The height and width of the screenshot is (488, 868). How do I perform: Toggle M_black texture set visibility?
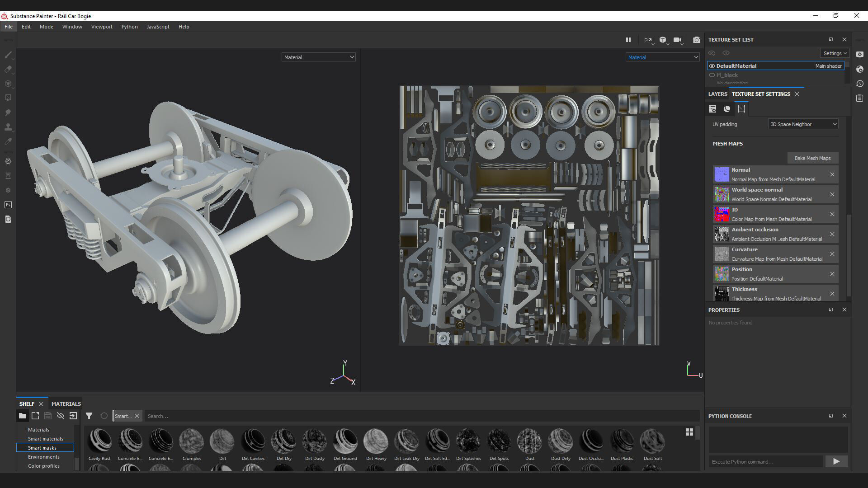tap(712, 75)
